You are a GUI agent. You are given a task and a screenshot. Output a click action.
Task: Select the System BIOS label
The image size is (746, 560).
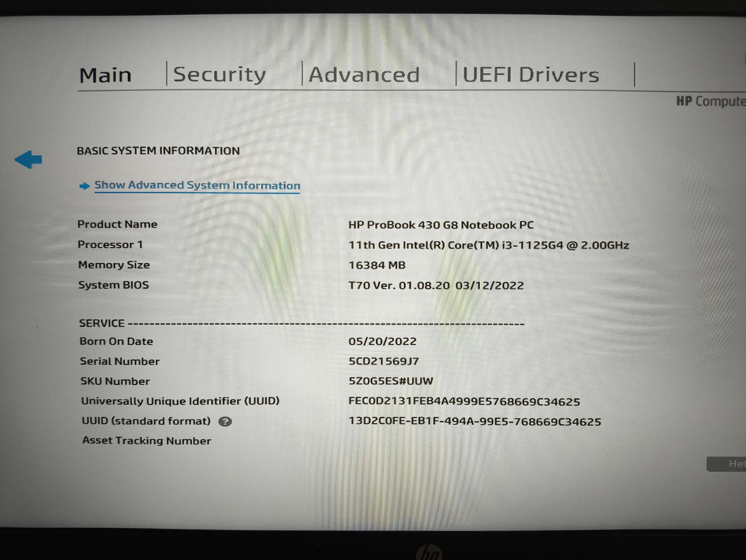pyautogui.click(x=114, y=285)
